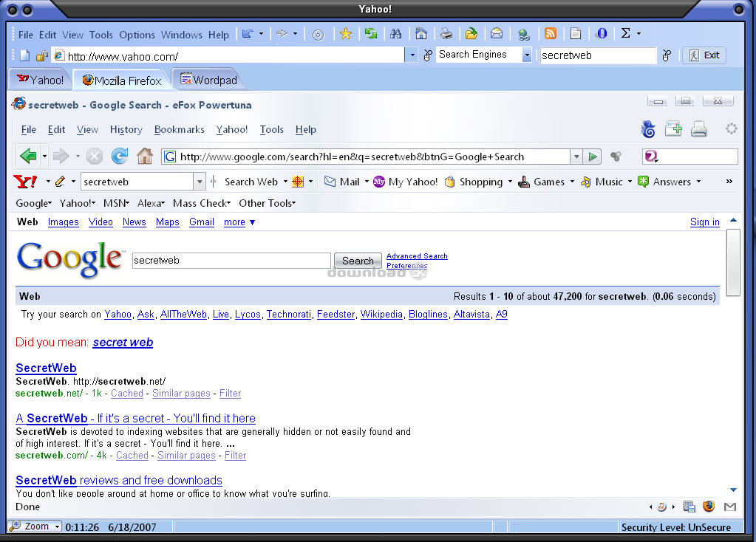Click the Firefox Home house icon
This screenshot has width=756, height=542.
(145, 156)
